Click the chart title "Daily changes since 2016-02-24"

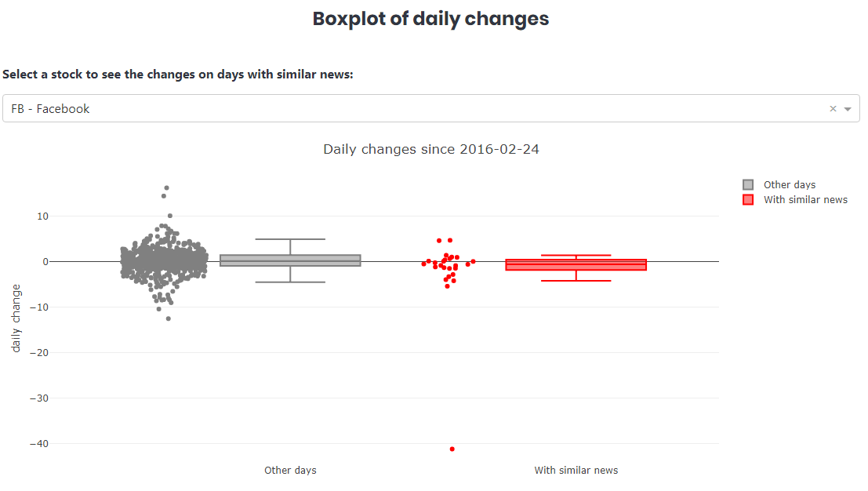tap(430, 149)
